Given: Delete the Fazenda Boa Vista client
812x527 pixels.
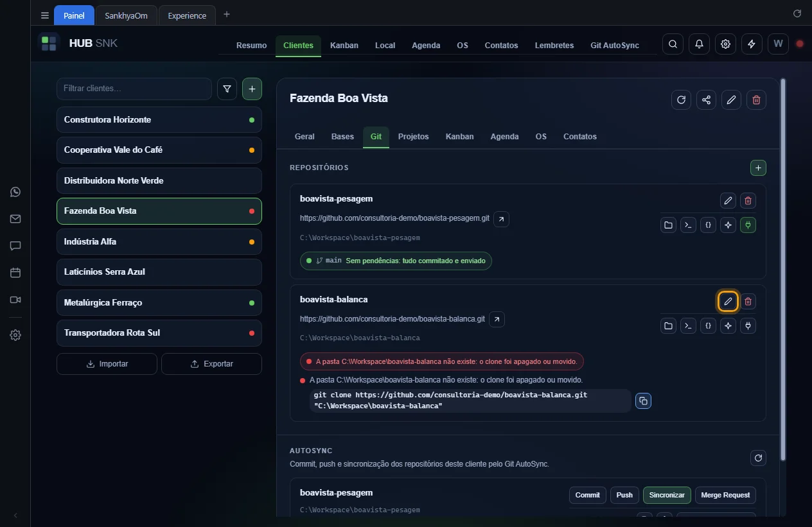Looking at the screenshot, I should [x=756, y=99].
